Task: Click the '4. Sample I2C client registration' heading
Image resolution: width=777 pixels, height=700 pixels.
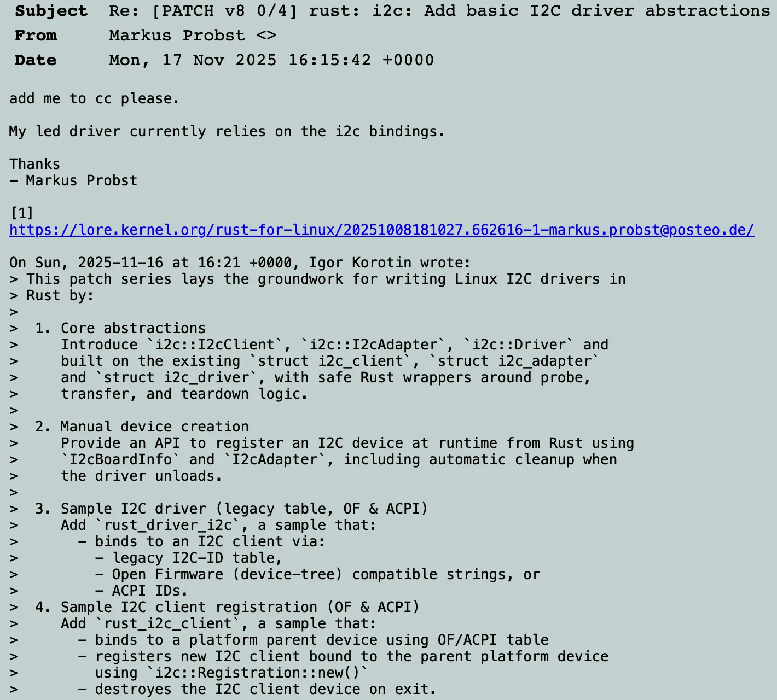Action: [x=227, y=607]
